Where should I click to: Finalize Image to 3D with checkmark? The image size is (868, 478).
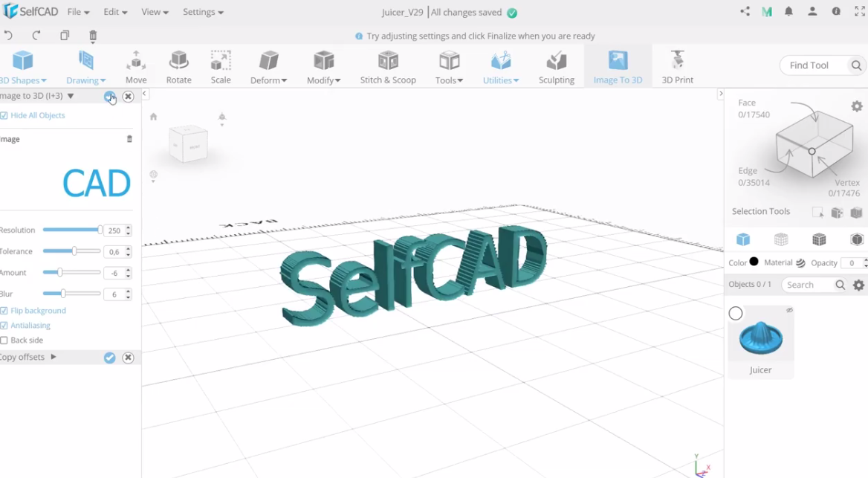(x=109, y=97)
